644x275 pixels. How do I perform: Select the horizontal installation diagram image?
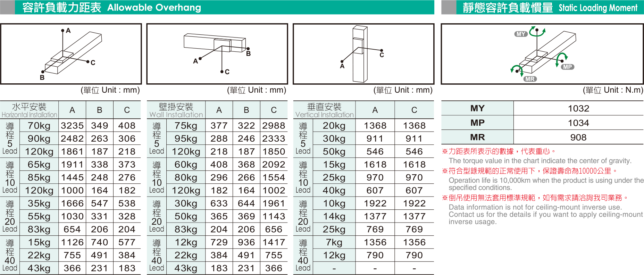coord(71,54)
